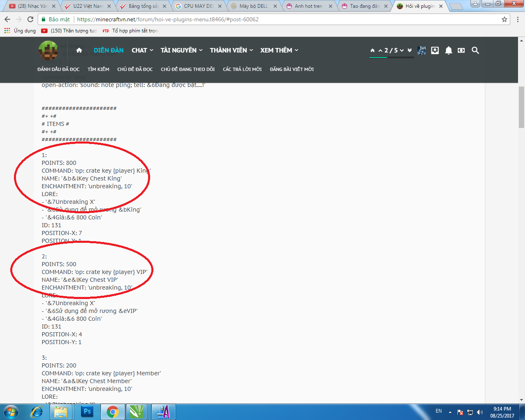This screenshot has height=420, width=525.
Task: Jump to last post with double-down arrow
Action: pos(409,50)
